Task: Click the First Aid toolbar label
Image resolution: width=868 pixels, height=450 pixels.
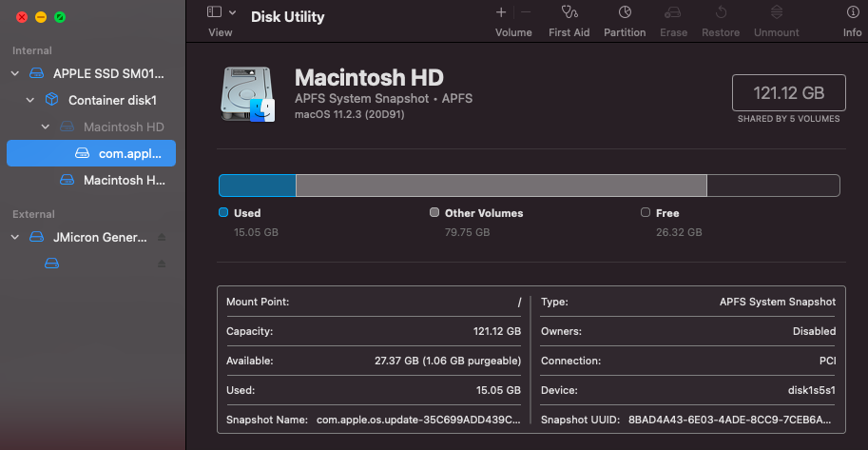Action: (569, 32)
